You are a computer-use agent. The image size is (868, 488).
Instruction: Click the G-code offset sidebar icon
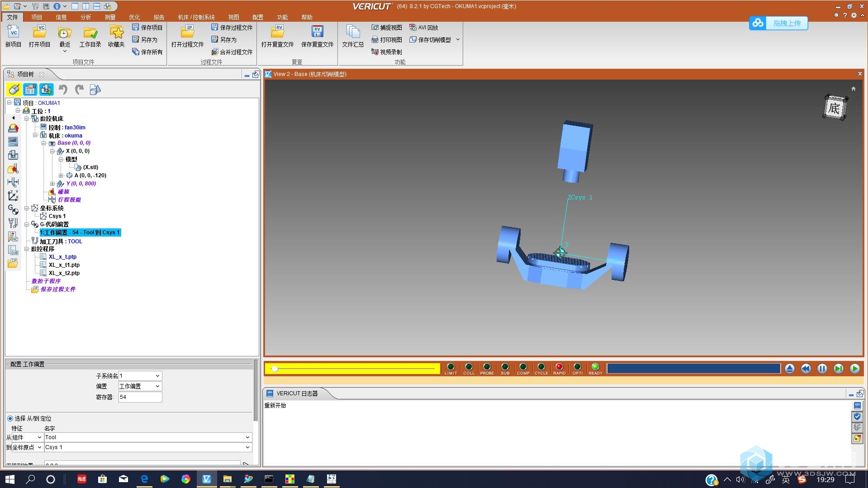tap(13, 209)
